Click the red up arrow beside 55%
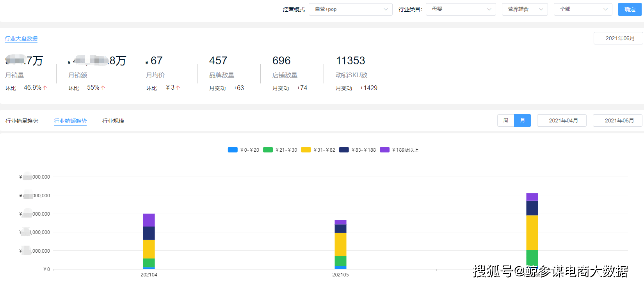This screenshot has height=285, width=644. pos(103,88)
